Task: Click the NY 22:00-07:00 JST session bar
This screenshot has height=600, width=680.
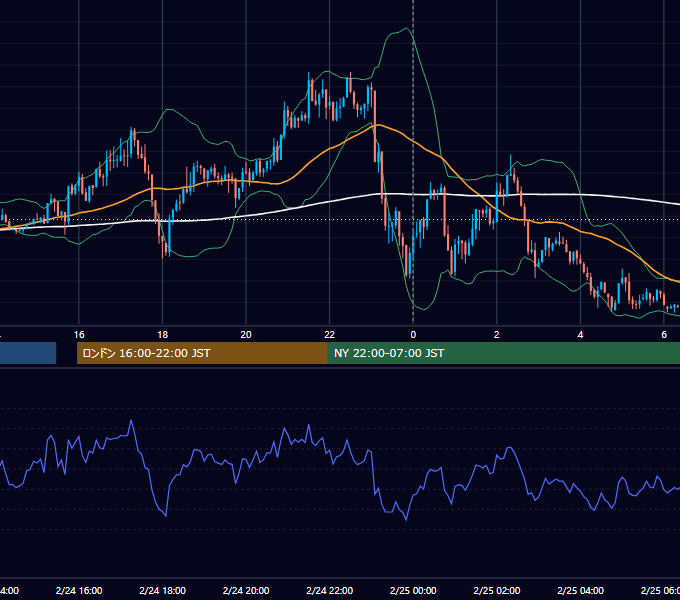Action: [503, 353]
